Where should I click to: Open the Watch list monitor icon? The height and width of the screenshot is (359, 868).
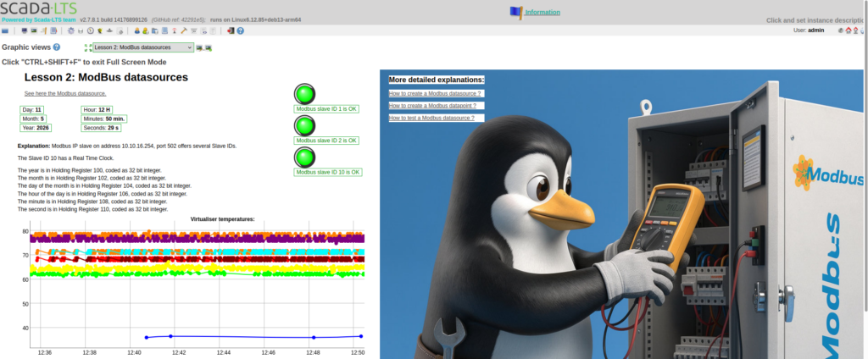(x=25, y=31)
